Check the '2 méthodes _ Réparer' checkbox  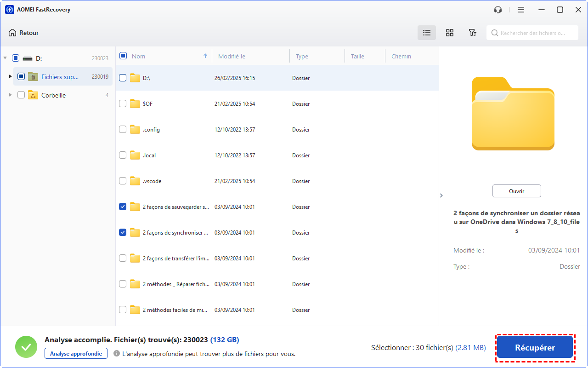tap(123, 284)
